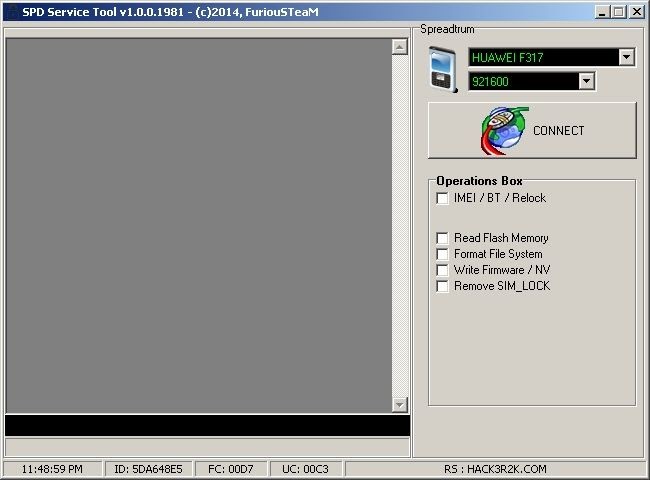The height and width of the screenshot is (480, 650).
Task: Maximize the SPD Service Tool window
Action: 618,12
